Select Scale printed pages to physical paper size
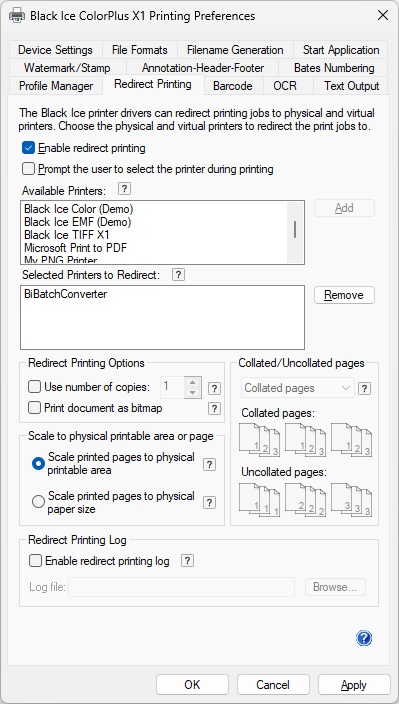399x704 pixels. click(38, 502)
